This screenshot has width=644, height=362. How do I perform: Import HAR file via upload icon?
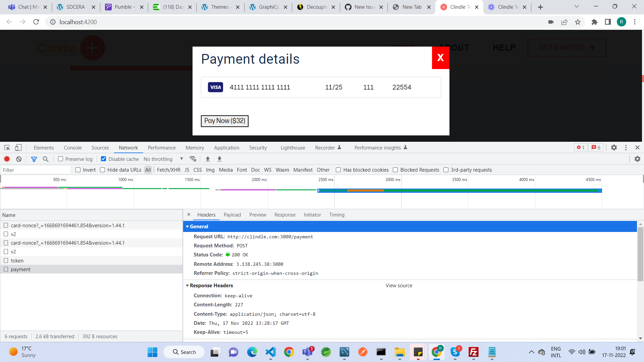point(208,159)
